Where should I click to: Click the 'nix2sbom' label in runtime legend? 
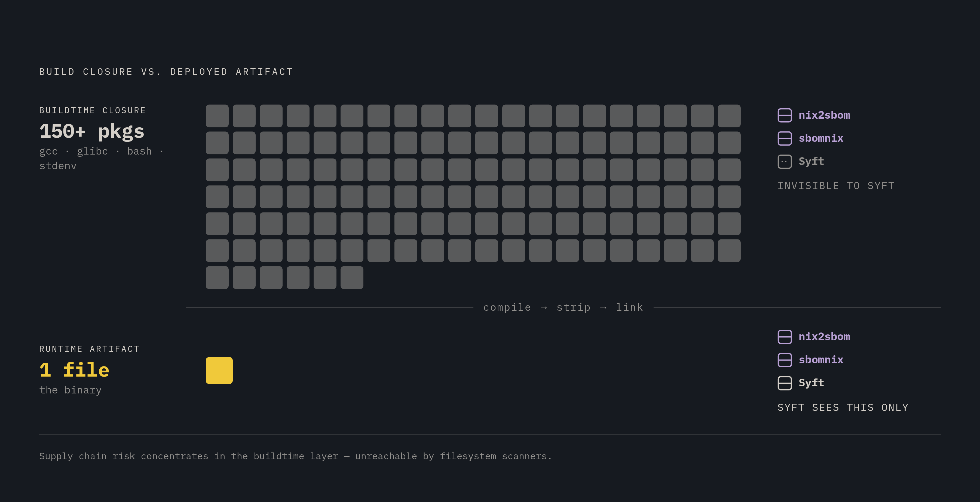[x=824, y=337]
